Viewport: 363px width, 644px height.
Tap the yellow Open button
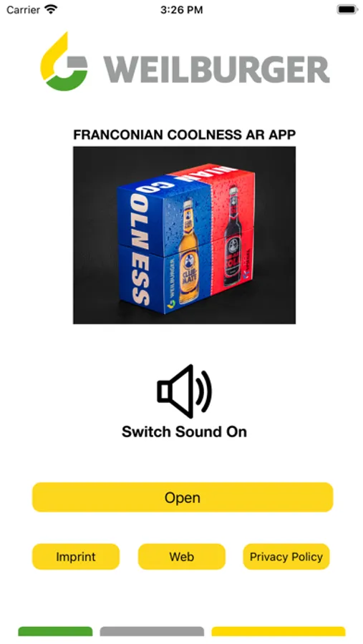183,497
